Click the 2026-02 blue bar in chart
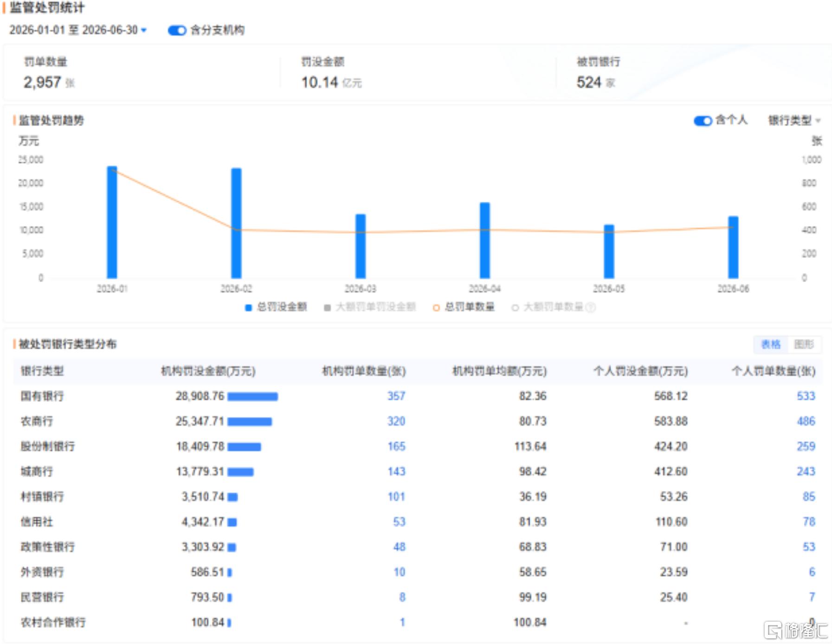Screen dimensions: 832x644 click(x=236, y=223)
